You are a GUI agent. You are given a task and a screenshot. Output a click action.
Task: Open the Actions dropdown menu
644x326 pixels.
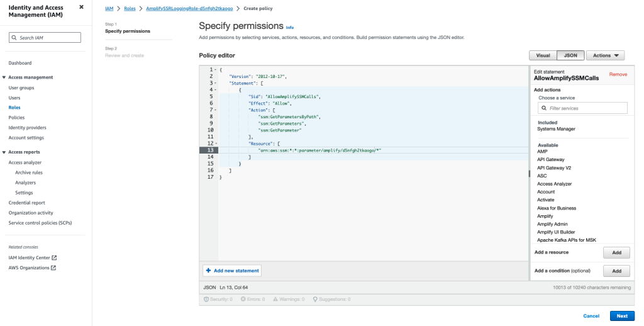(x=606, y=55)
